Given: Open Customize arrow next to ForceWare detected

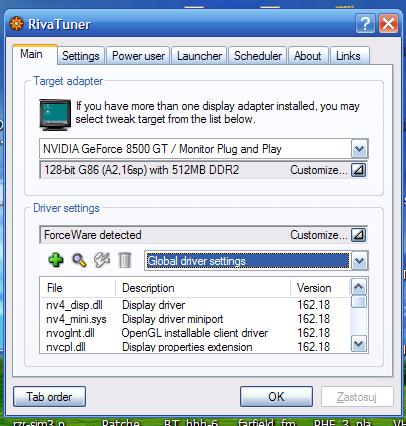Looking at the screenshot, I should [359, 235].
